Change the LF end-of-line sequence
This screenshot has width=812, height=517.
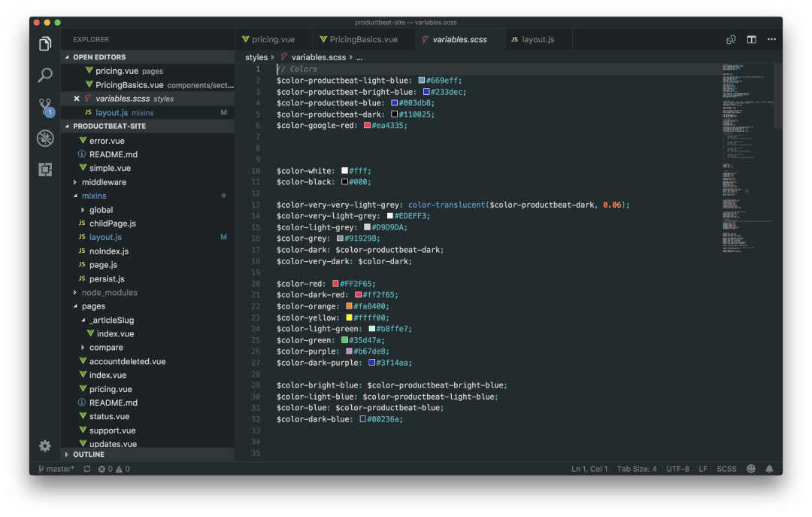pos(703,469)
